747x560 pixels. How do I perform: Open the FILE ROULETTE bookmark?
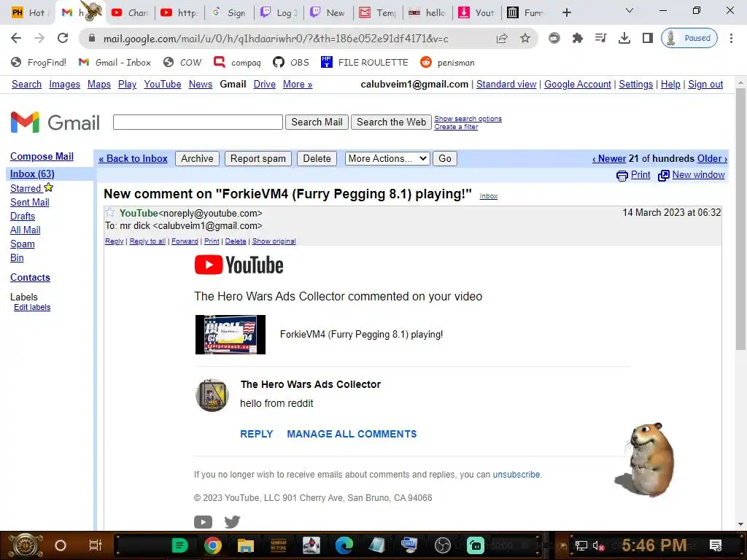coord(365,63)
